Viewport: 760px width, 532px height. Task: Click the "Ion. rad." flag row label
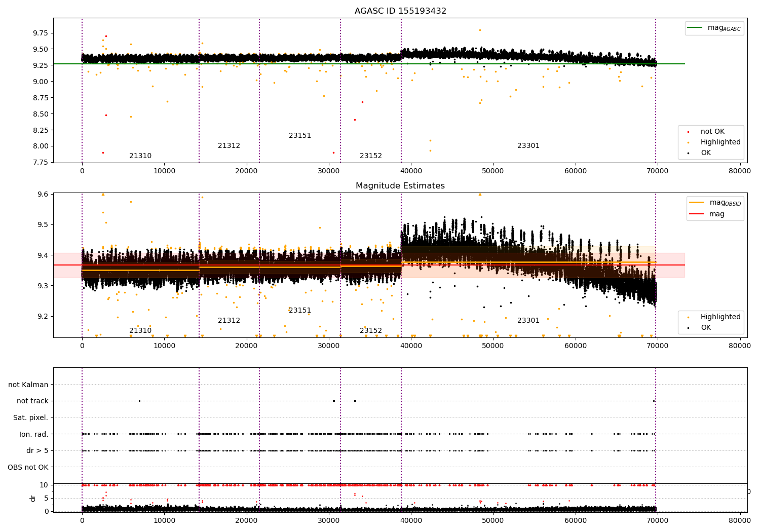coord(34,434)
